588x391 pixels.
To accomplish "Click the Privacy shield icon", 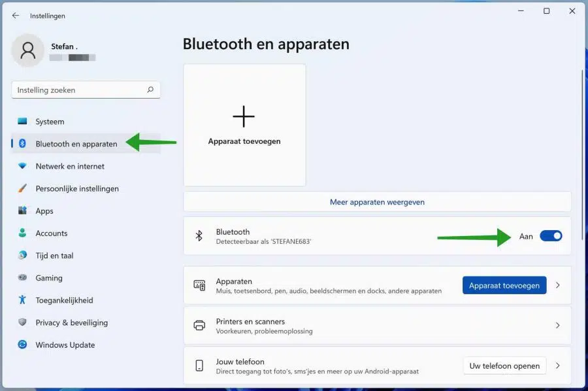I will coord(22,322).
